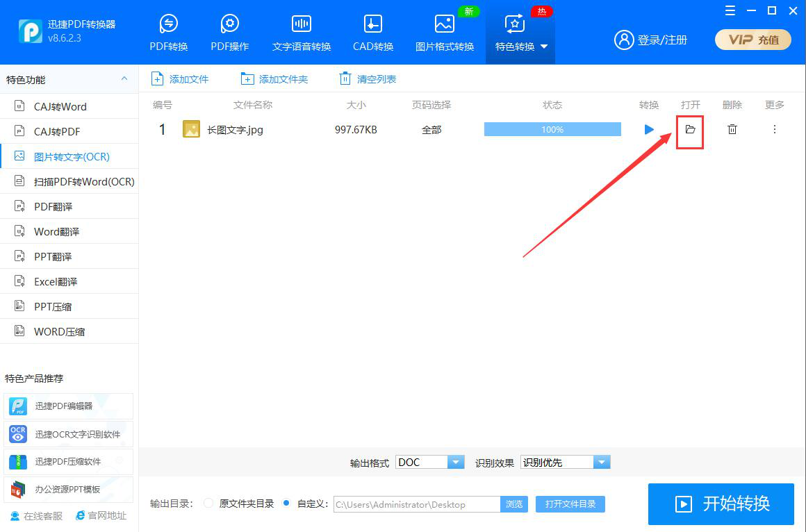
Task: Expand the 特色转换 dropdown tab
Action: [x=520, y=33]
